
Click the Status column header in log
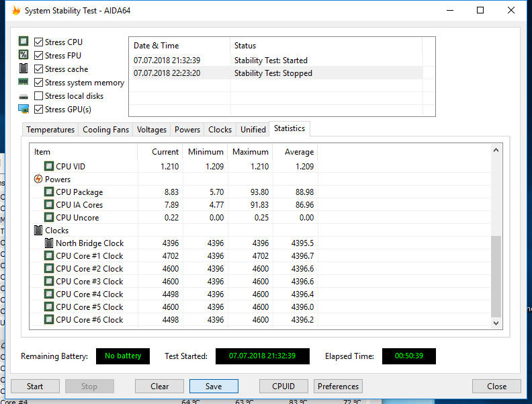326,46
